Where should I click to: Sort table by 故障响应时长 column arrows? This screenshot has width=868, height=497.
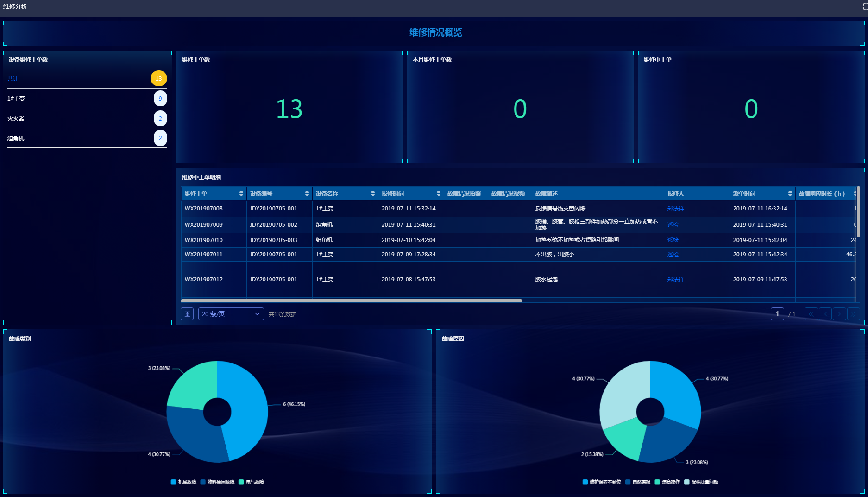tap(855, 193)
